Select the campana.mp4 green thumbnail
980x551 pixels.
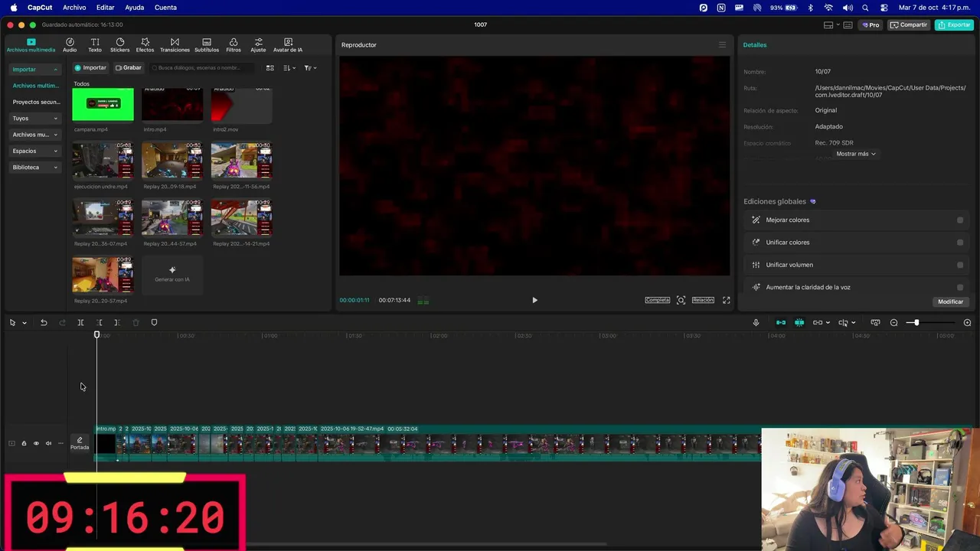click(103, 105)
